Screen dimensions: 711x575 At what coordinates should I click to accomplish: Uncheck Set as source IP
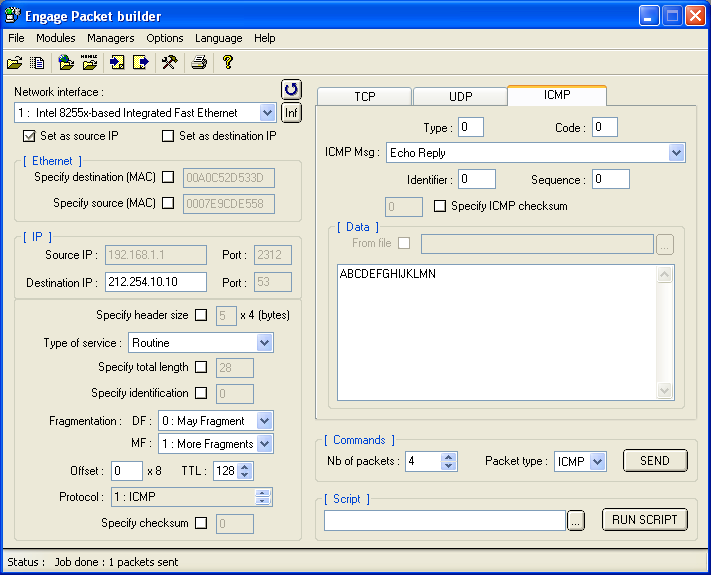click(29, 136)
